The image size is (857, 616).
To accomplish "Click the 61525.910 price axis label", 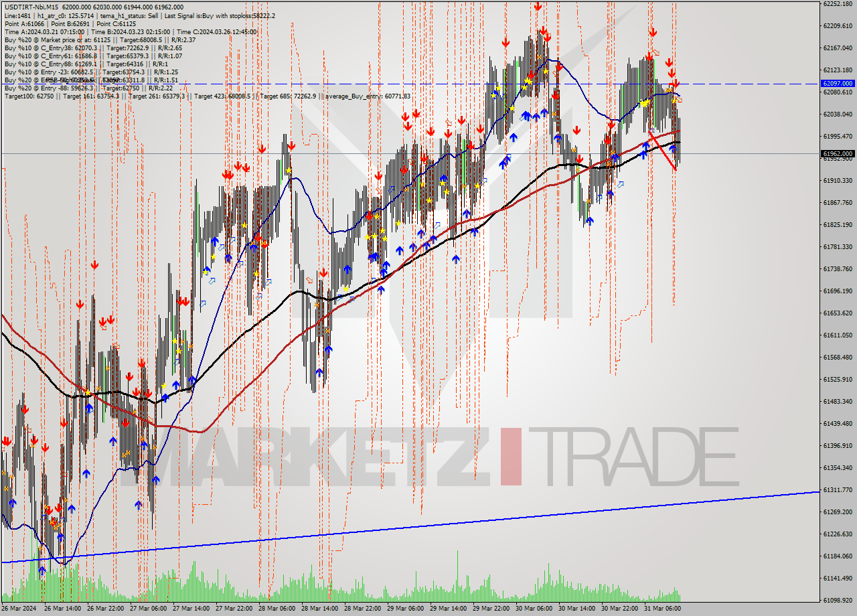I will pyautogui.click(x=838, y=380).
